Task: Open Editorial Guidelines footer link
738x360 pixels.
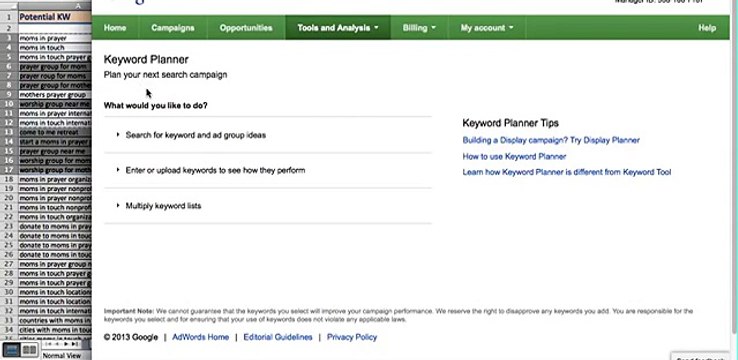Action: click(278, 337)
